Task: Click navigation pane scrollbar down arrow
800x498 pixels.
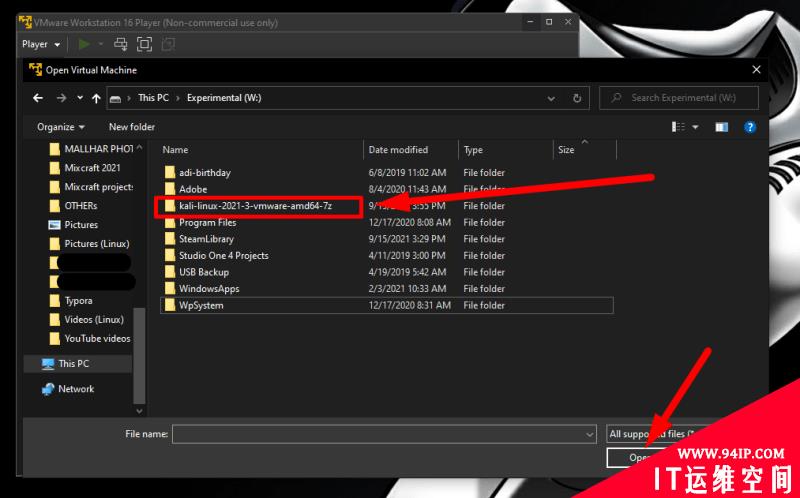Action: pyautogui.click(x=139, y=411)
